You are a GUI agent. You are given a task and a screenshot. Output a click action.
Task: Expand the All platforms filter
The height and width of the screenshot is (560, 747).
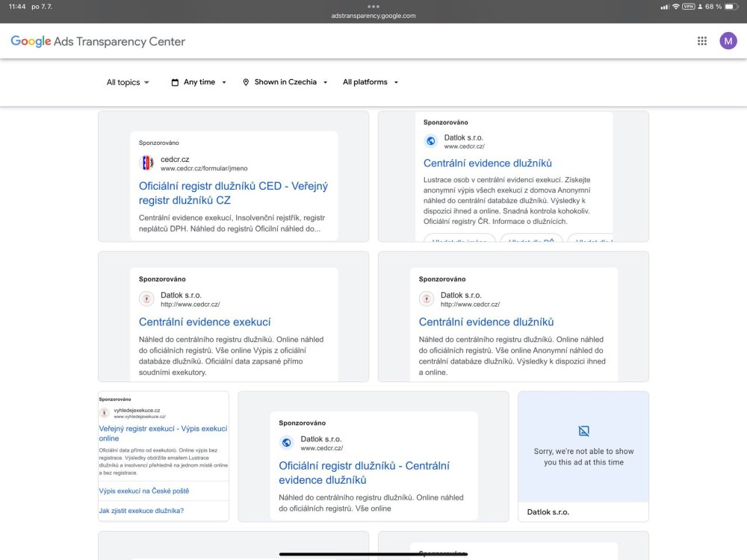pos(371,82)
